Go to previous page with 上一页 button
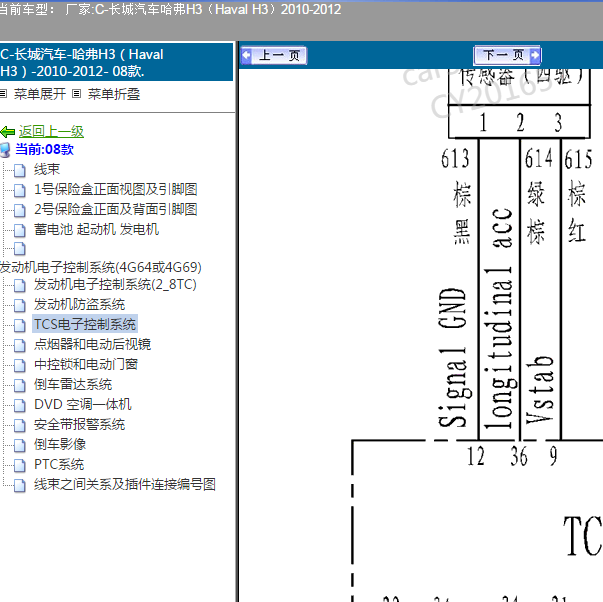Viewport: 603px width, 602px height. [274, 56]
